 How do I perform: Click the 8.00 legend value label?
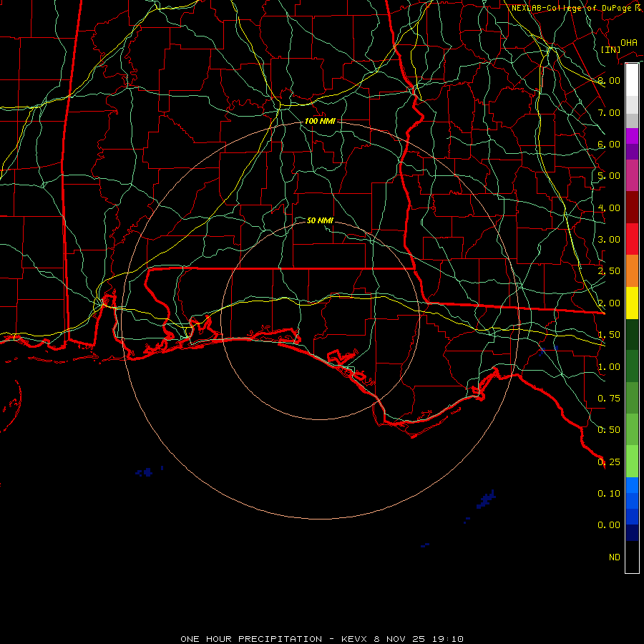point(610,81)
